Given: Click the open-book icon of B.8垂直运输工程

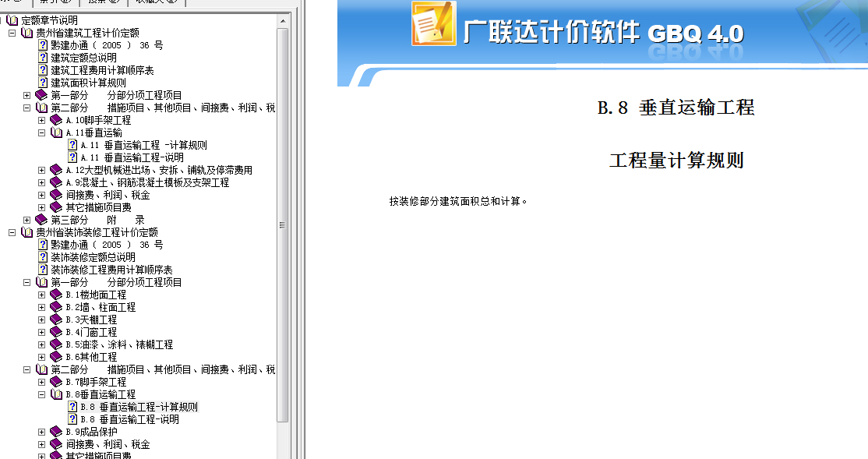Looking at the screenshot, I should coord(56,394).
